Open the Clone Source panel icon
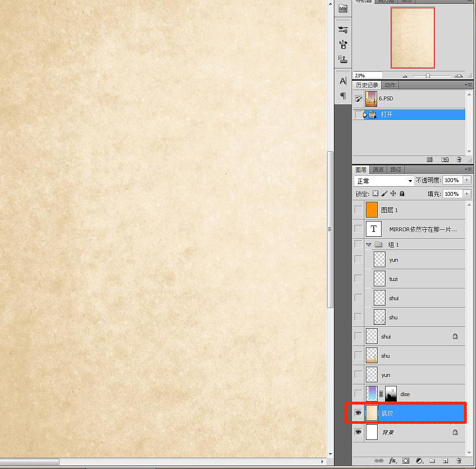 (x=343, y=59)
